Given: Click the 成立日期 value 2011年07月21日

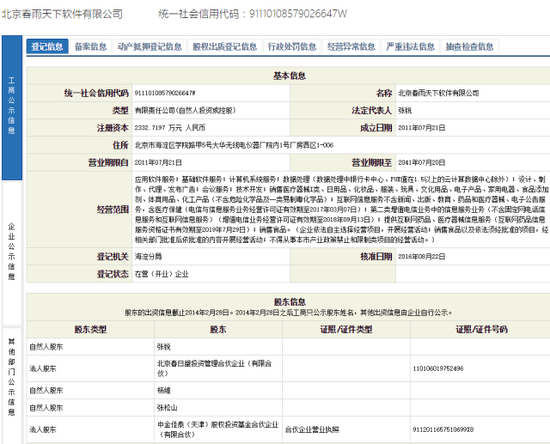Looking at the screenshot, I should click(x=422, y=128).
